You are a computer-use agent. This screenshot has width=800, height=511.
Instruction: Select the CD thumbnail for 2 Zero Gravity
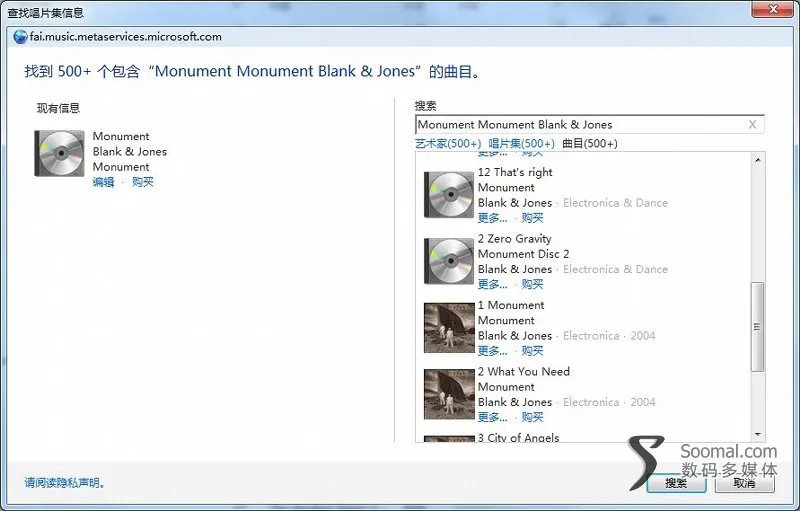(x=449, y=261)
